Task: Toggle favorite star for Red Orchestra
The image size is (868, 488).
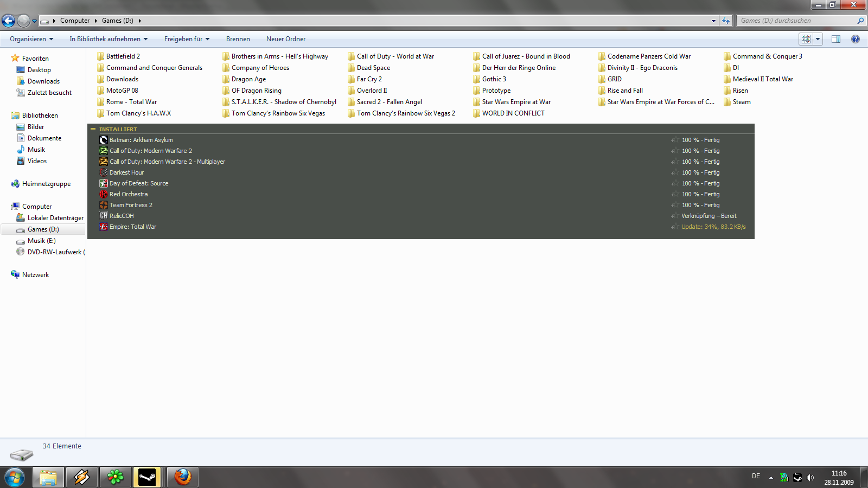Action: 675,194
